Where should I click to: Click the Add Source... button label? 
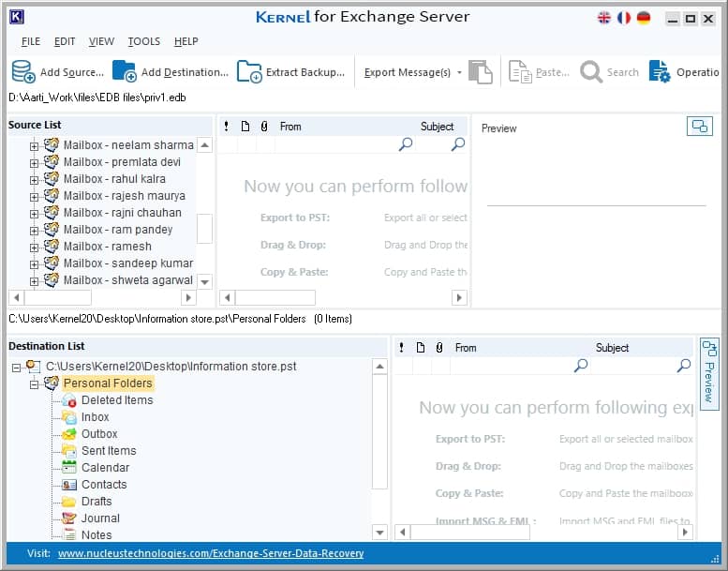(x=72, y=72)
